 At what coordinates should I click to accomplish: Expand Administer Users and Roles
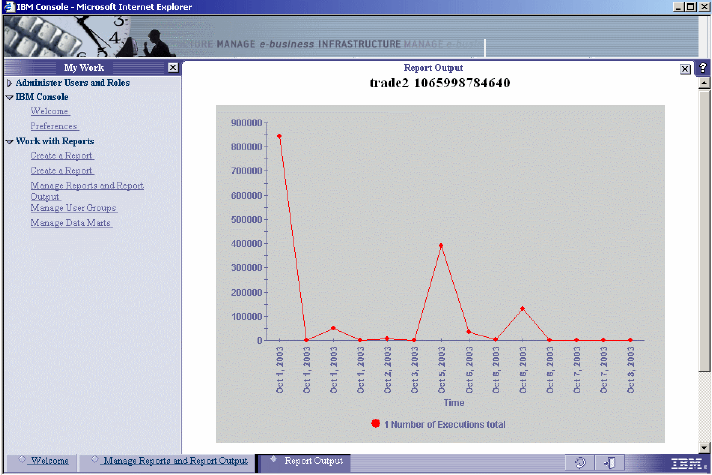tap(9, 83)
